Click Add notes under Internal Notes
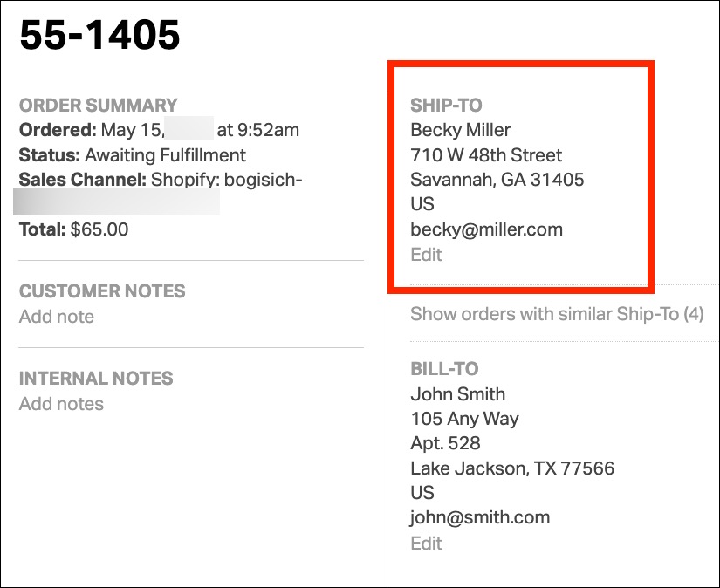Image resolution: width=720 pixels, height=588 pixels. tap(61, 404)
